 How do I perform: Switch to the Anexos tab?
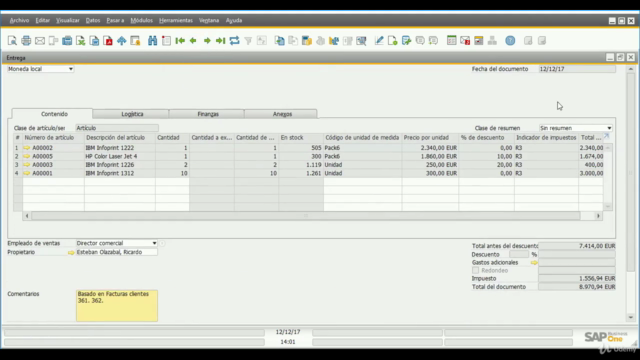click(x=281, y=114)
